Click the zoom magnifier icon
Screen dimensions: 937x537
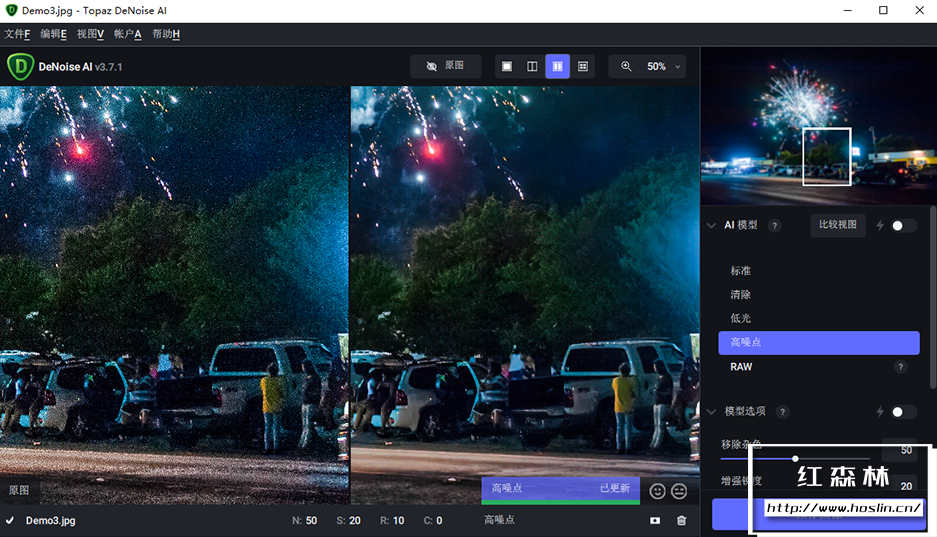pyautogui.click(x=626, y=66)
